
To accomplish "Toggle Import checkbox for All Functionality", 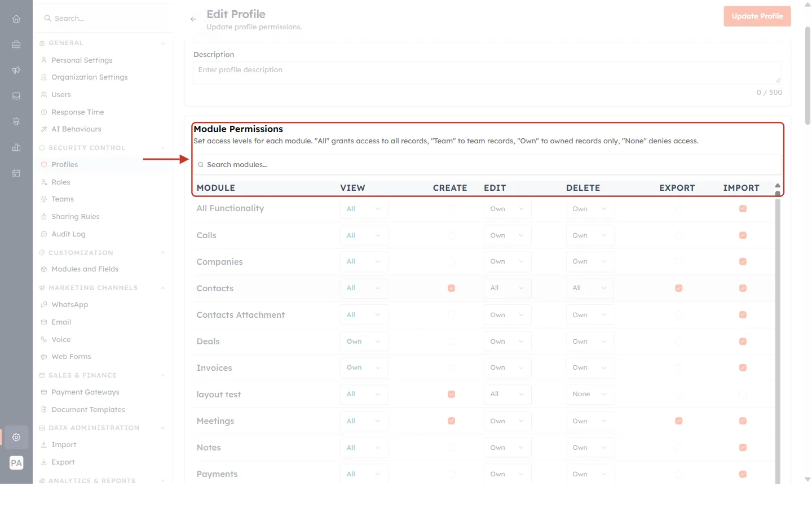I will pyautogui.click(x=743, y=209).
